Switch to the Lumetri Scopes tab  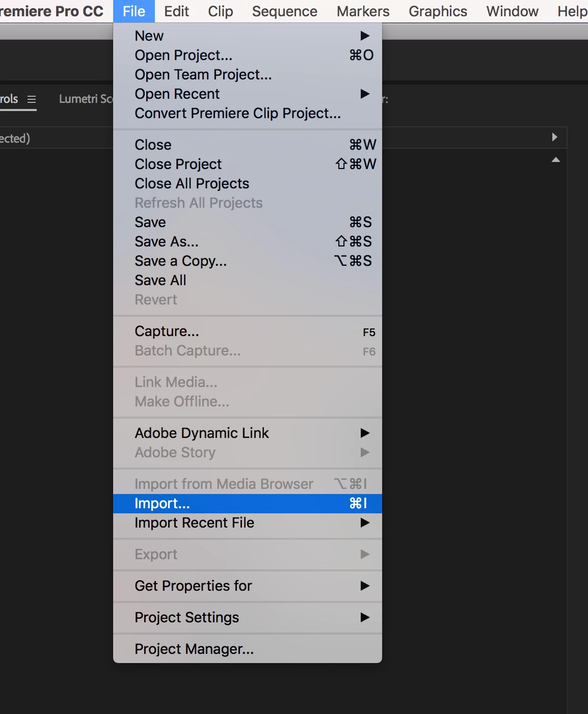(x=85, y=99)
